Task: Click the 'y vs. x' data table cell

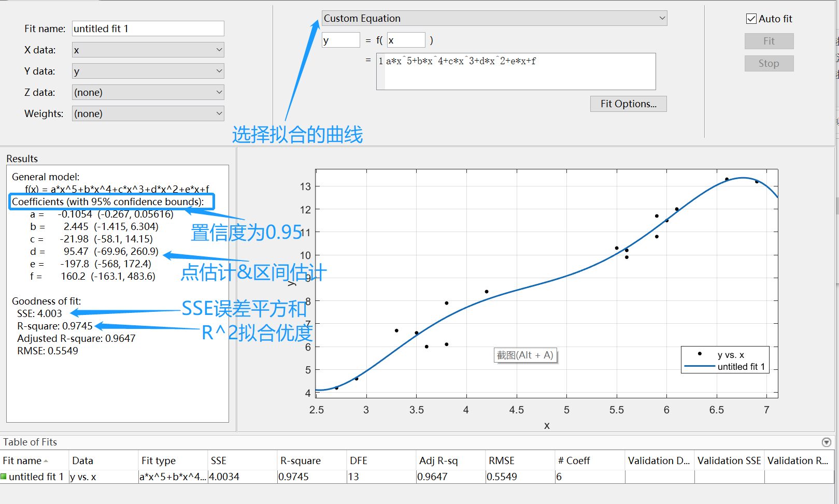Action: point(104,477)
